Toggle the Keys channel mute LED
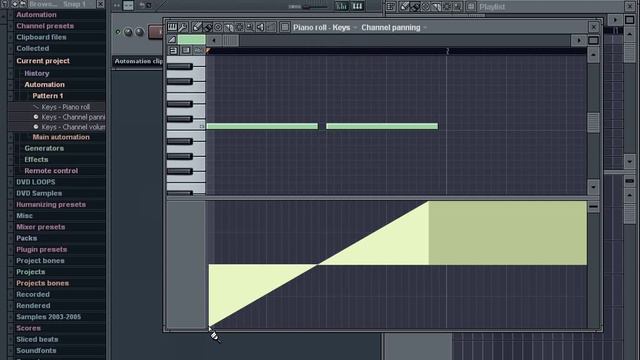This screenshot has height=360, width=640. 118,31
